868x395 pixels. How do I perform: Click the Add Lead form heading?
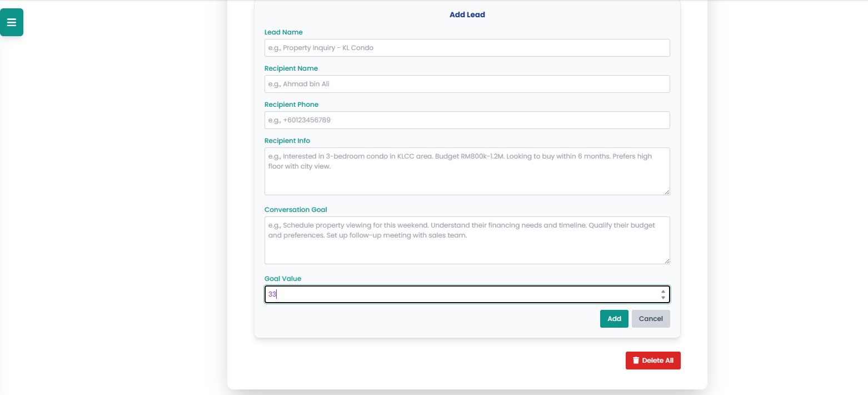coord(467,15)
